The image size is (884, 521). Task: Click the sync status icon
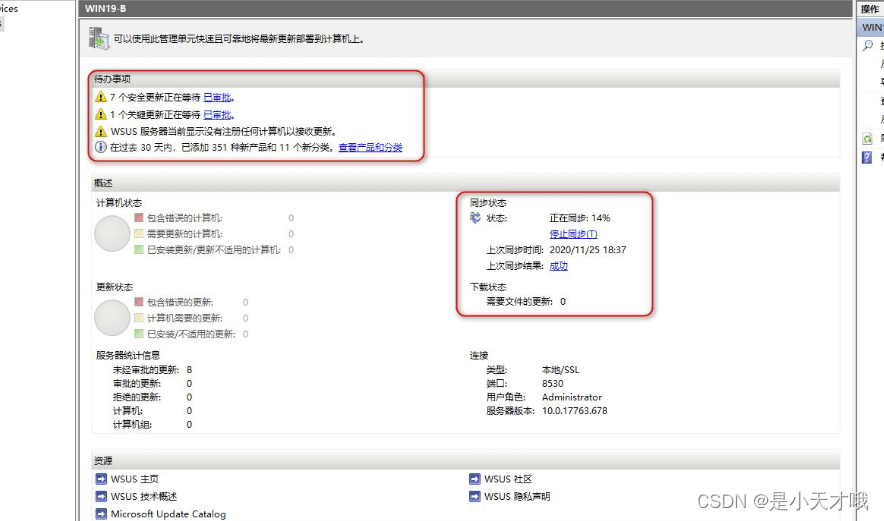475,218
